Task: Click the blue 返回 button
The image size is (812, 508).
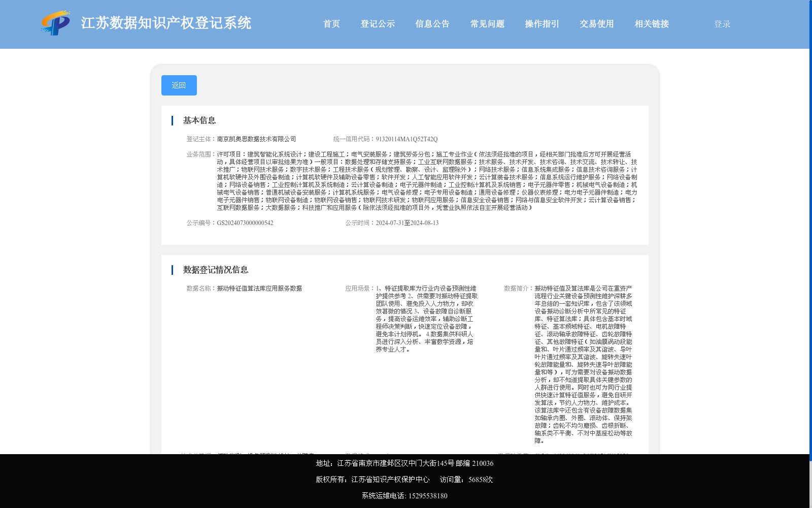Action: [179, 85]
